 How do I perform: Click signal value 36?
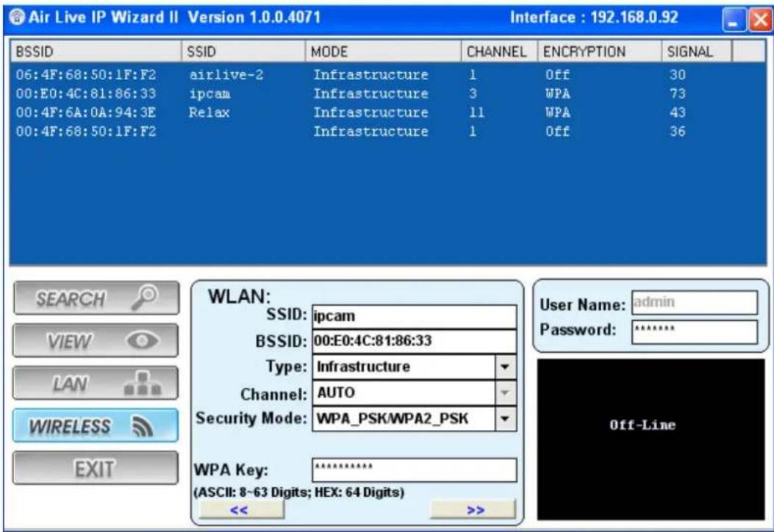pyautogui.click(x=677, y=132)
